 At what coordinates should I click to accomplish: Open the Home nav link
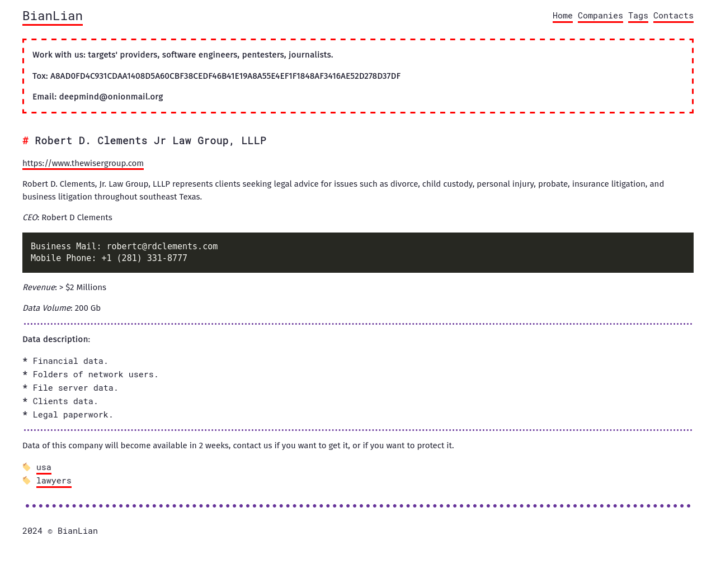[x=562, y=16]
